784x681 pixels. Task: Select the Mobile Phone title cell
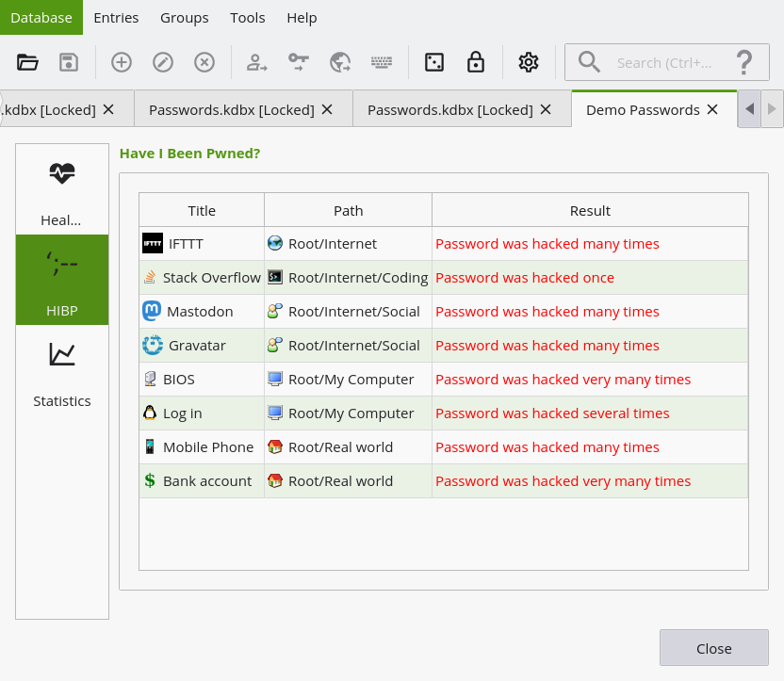[x=202, y=447]
